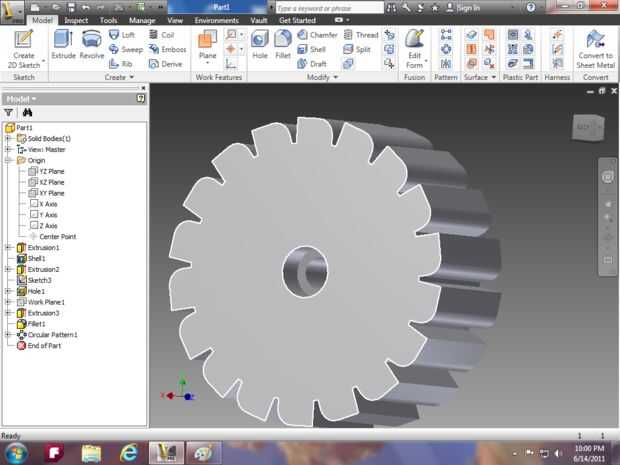The image size is (620, 465).
Task: Open file explorer from taskbar
Action: (x=91, y=453)
